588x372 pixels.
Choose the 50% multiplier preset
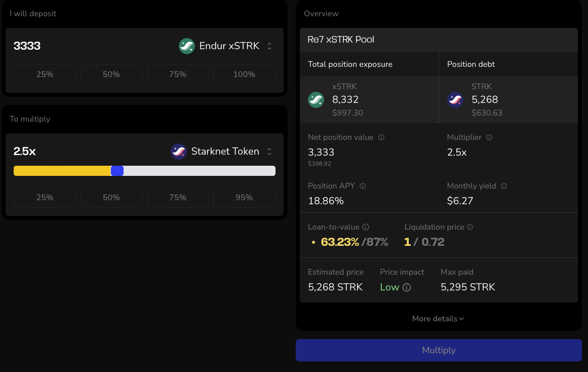coord(111,198)
